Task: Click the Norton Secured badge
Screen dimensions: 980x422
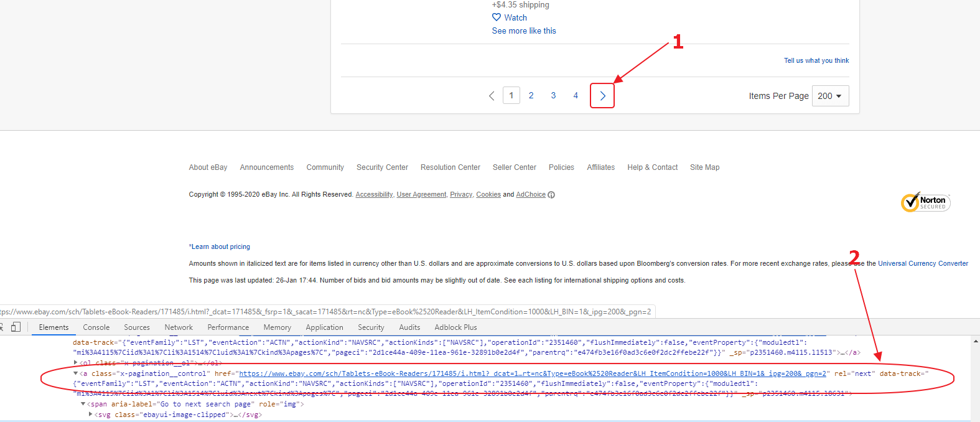Action: click(925, 202)
